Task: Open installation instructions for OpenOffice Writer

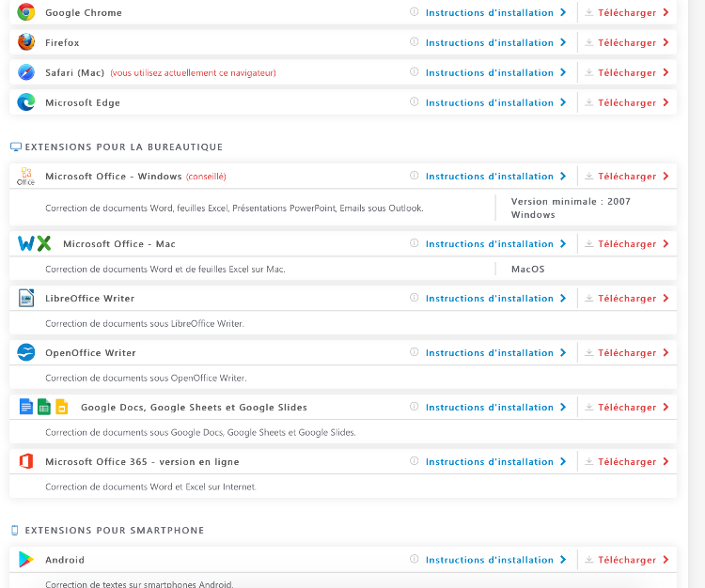Action: click(x=495, y=352)
